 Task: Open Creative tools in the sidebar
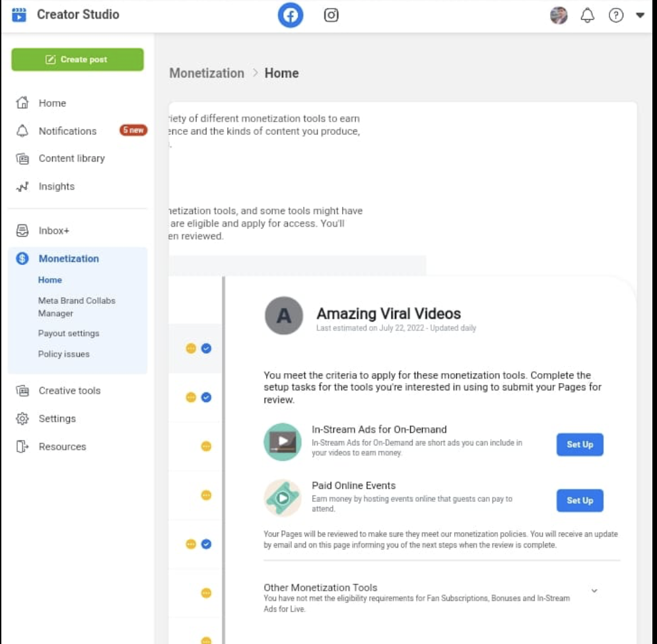pos(69,391)
